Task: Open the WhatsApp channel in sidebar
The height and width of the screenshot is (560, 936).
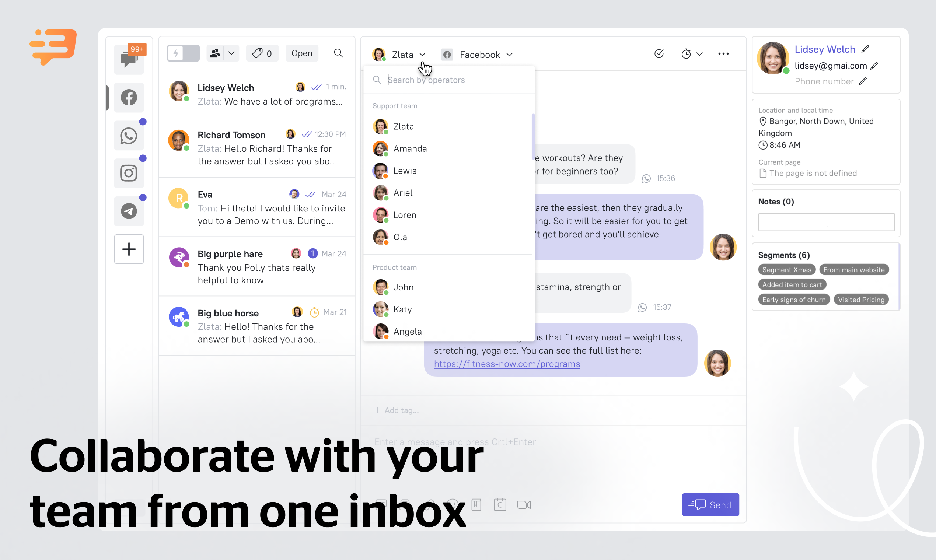Action: tap(129, 136)
